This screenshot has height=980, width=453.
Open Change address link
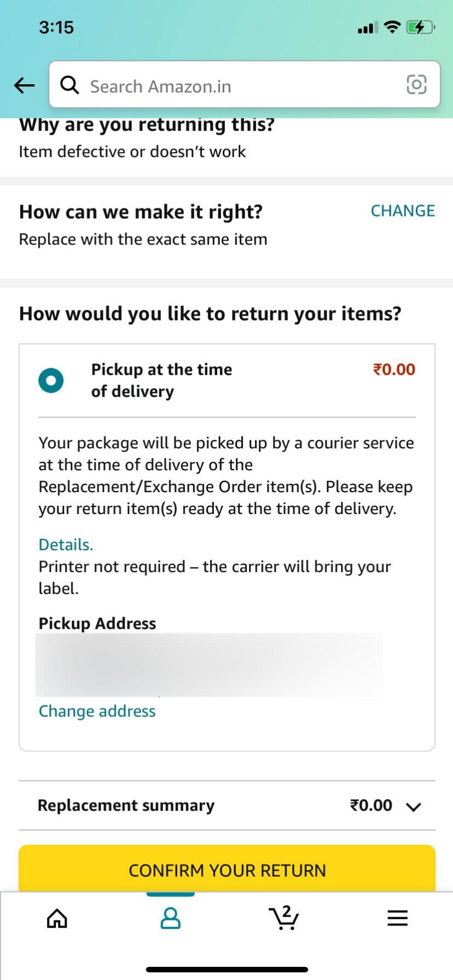tap(96, 711)
